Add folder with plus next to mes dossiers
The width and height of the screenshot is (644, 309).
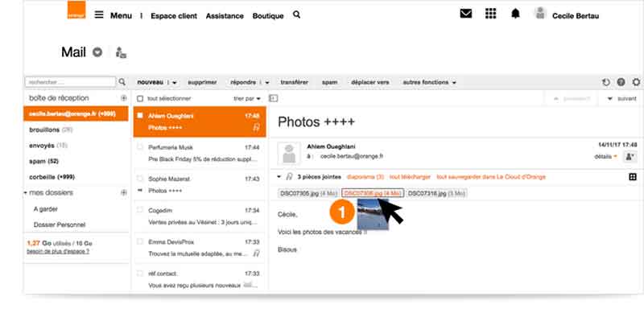click(x=124, y=192)
